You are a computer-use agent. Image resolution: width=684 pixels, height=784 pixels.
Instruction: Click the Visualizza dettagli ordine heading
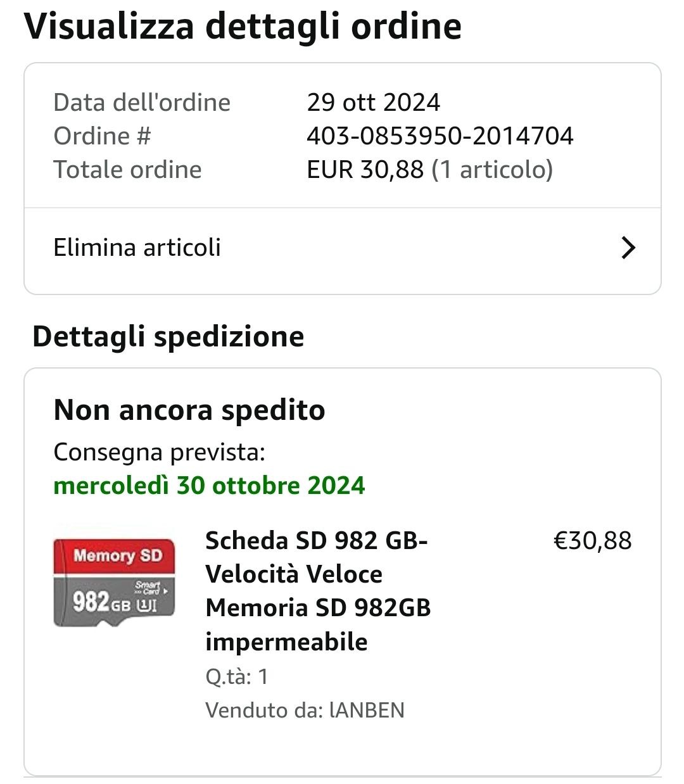tap(243, 27)
